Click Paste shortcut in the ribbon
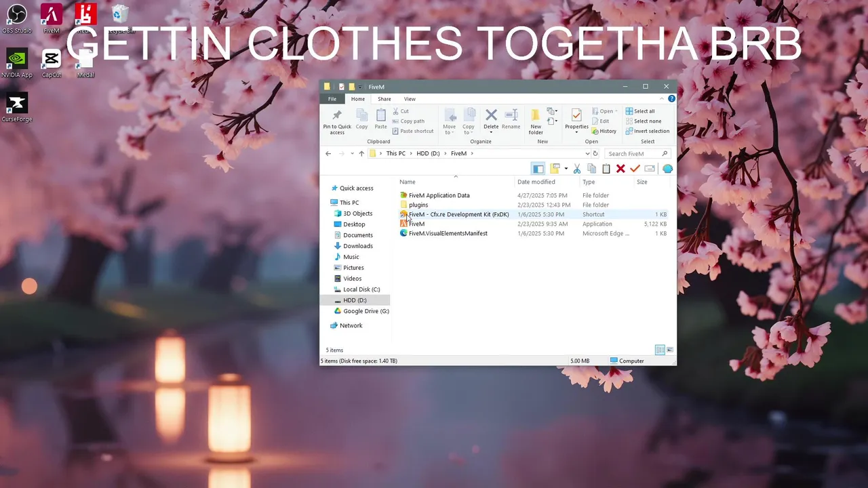 pos(412,131)
